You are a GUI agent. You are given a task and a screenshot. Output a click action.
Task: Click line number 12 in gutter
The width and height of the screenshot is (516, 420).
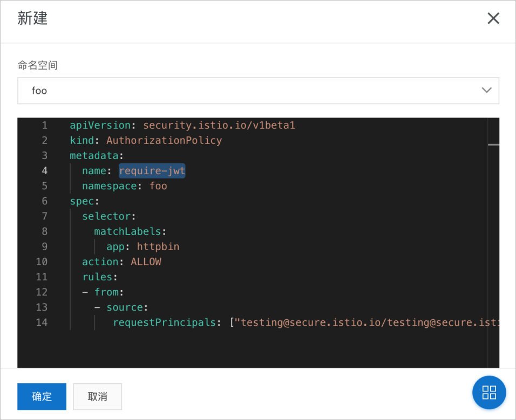tap(42, 292)
